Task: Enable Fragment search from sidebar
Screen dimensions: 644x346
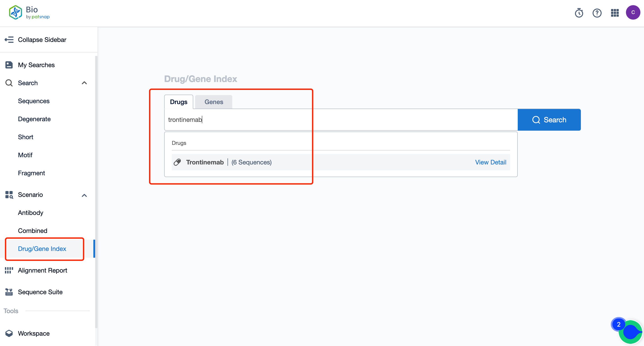Action: (x=31, y=173)
